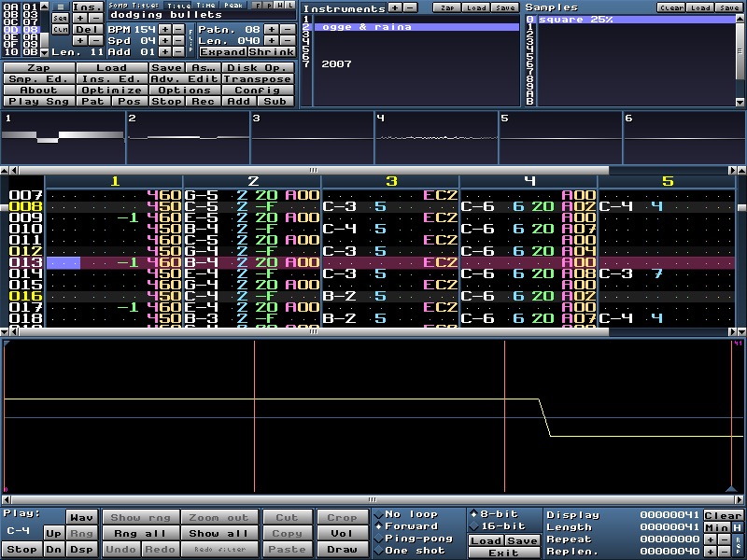Viewport: 747px width, 560px height.
Task: Remove an instrument with Instruments minus button
Action: (410, 7)
